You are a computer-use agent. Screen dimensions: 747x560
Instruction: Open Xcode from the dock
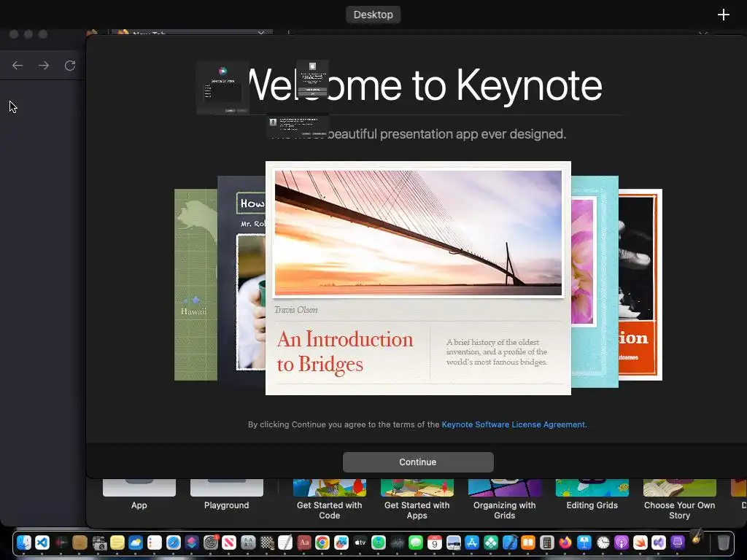coord(510,542)
